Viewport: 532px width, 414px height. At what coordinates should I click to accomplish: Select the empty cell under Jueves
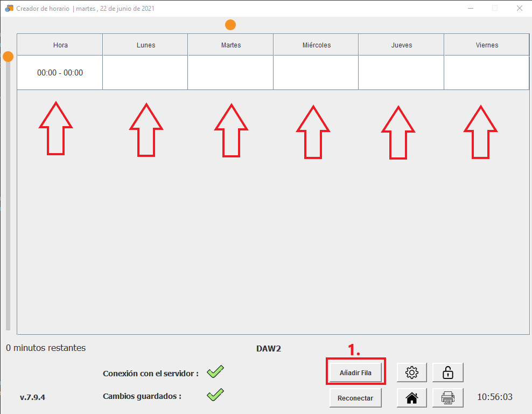(401, 73)
